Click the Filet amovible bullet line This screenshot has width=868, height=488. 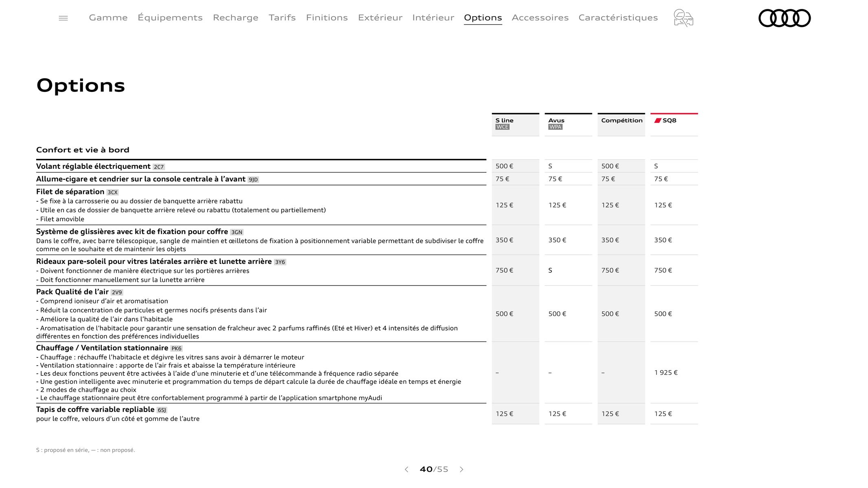pos(60,219)
